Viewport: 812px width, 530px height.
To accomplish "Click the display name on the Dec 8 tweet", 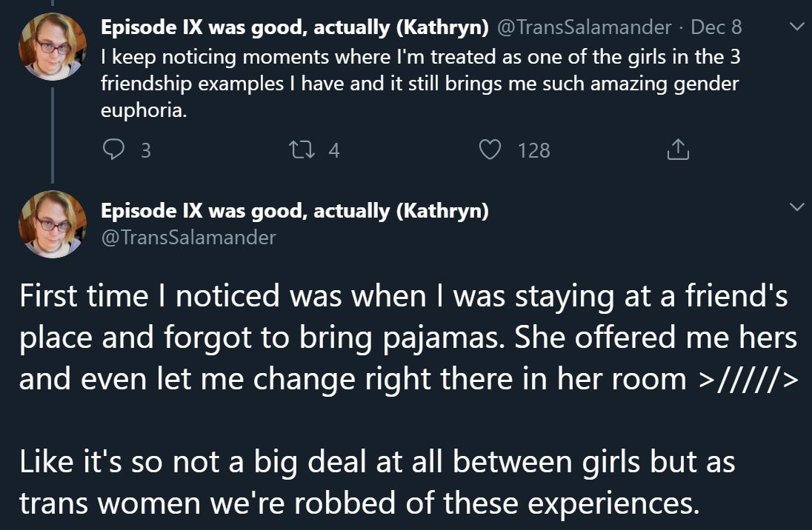I will pos(294,27).
